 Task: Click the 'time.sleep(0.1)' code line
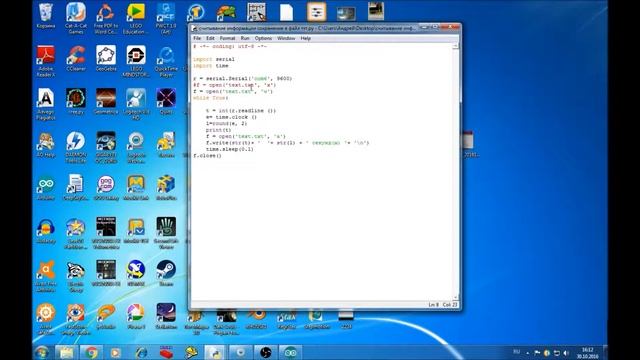(229, 149)
